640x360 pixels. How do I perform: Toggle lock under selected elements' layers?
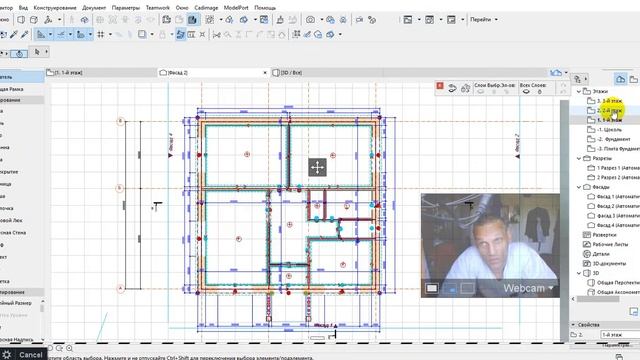click(x=494, y=92)
